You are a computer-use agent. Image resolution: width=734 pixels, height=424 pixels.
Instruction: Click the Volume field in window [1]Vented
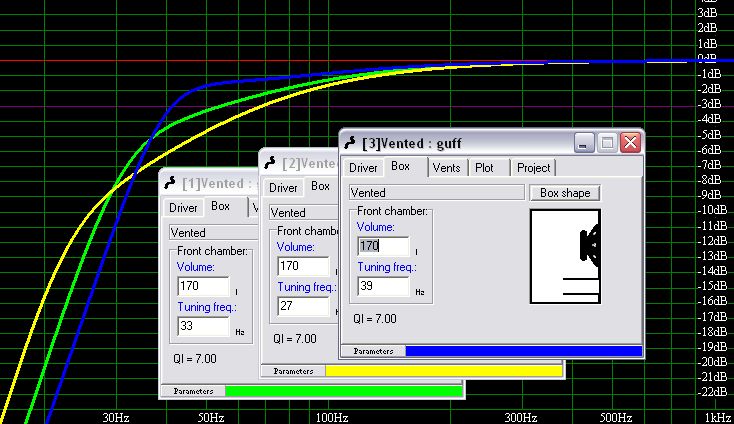tap(203, 286)
